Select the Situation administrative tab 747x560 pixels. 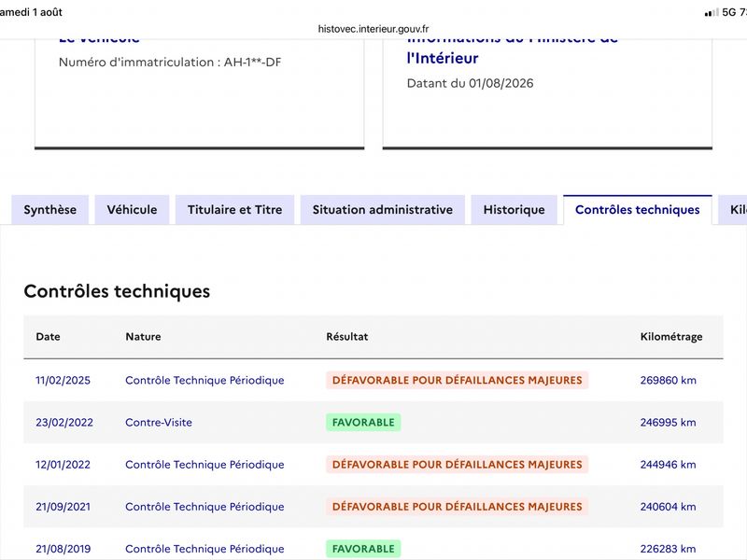383,210
